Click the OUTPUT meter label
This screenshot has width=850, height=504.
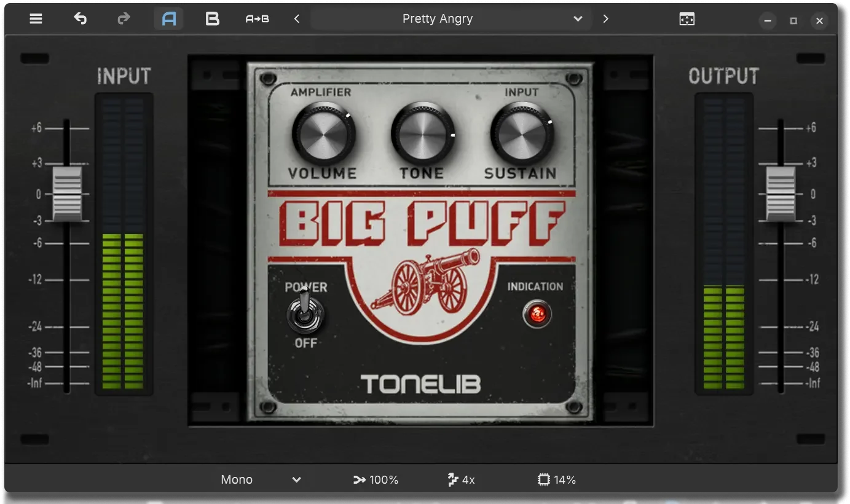[x=723, y=76]
